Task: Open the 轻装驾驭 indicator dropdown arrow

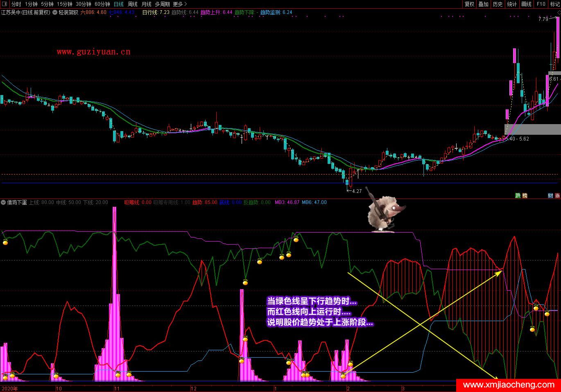Action: pos(55,12)
